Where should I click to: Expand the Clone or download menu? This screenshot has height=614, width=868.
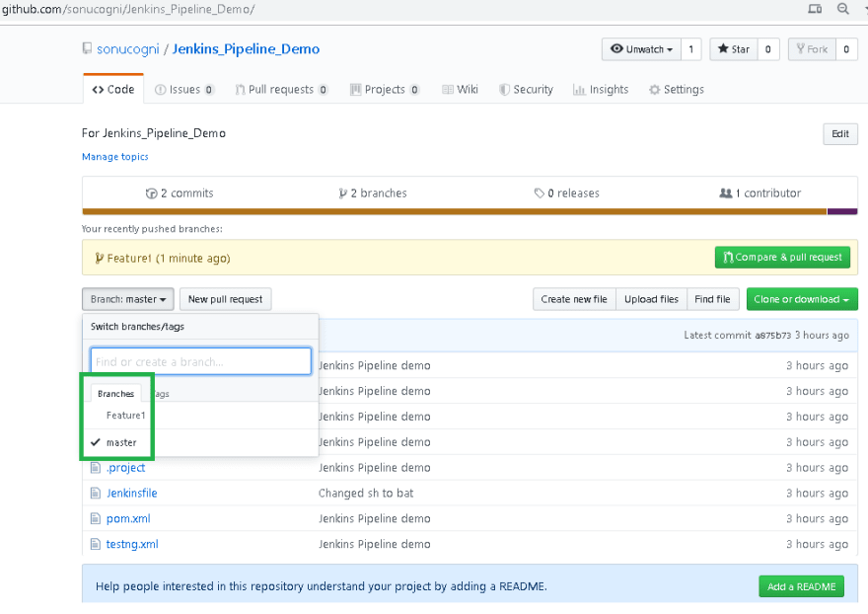[802, 299]
